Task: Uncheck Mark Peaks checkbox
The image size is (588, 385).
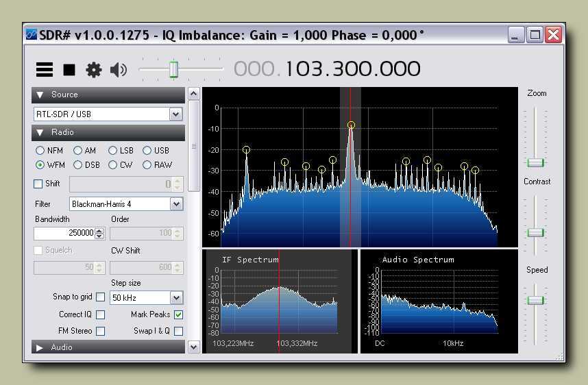Action: [x=178, y=315]
